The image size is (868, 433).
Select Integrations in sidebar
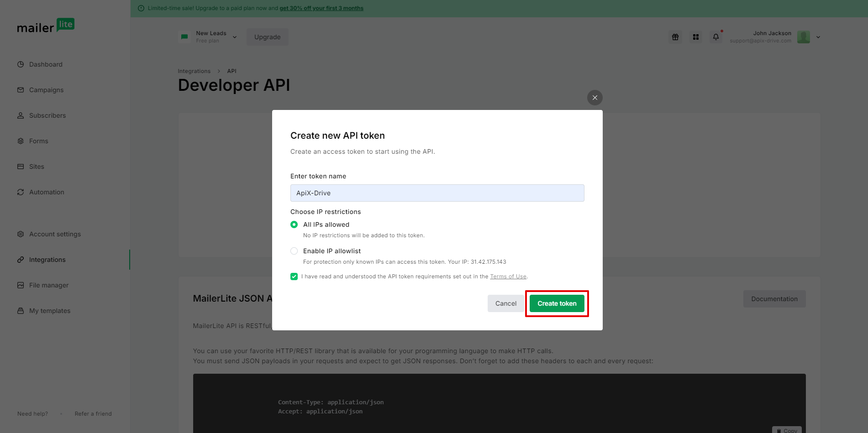click(47, 260)
